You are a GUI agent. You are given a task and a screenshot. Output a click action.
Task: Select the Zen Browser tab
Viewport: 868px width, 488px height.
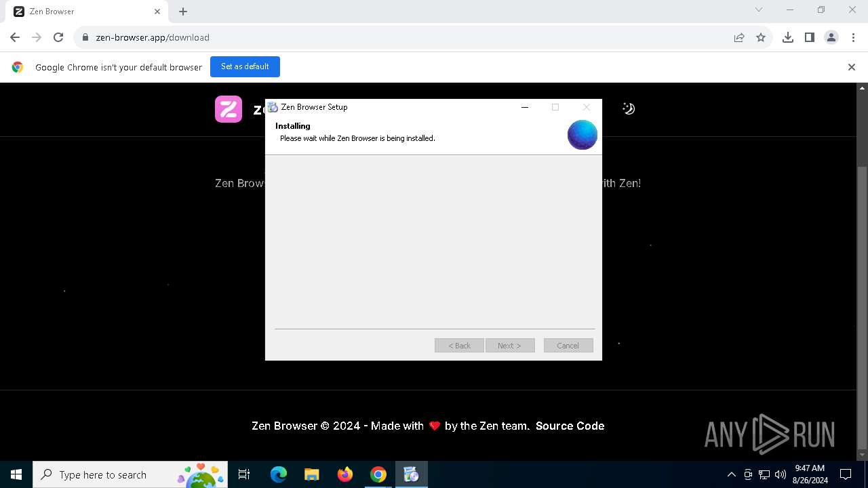click(88, 12)
